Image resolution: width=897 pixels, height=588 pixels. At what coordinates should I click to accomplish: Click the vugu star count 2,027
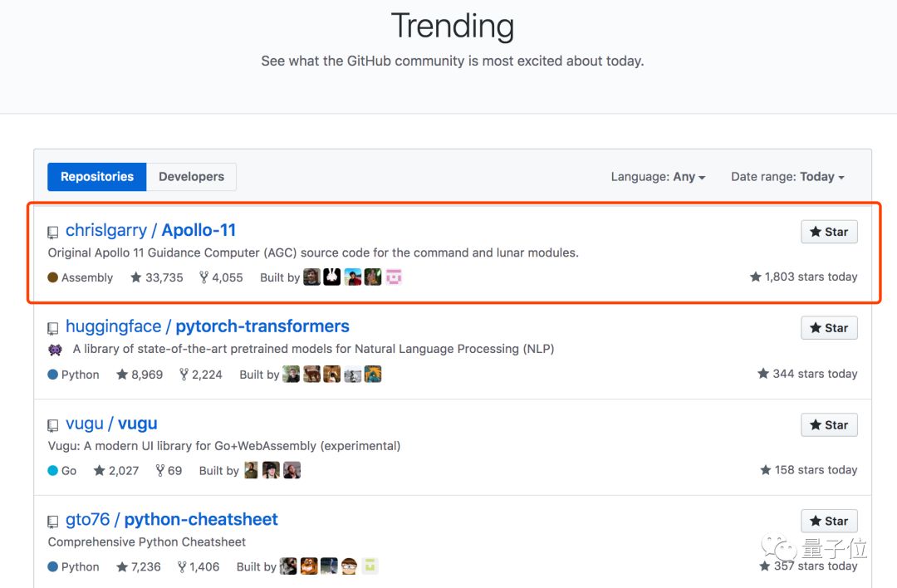click(x=116, y=471)
